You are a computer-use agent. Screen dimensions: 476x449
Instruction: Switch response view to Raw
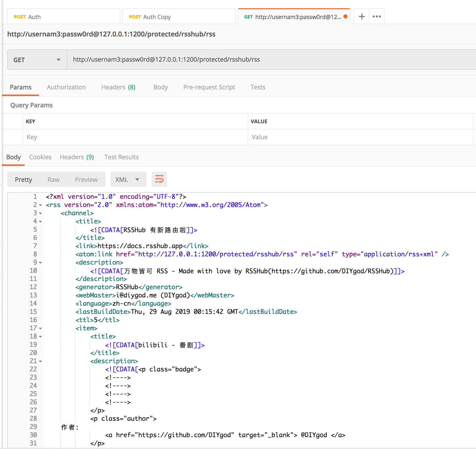53,180
